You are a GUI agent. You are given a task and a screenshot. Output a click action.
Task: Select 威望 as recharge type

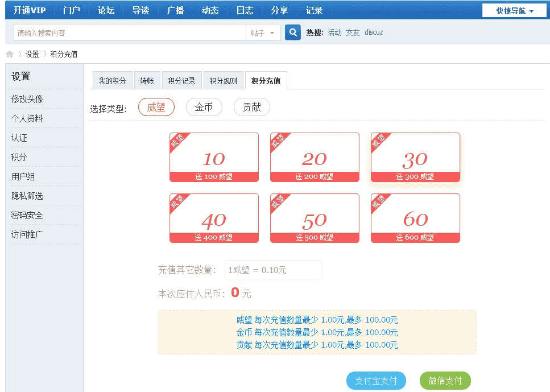click(156, 108)
